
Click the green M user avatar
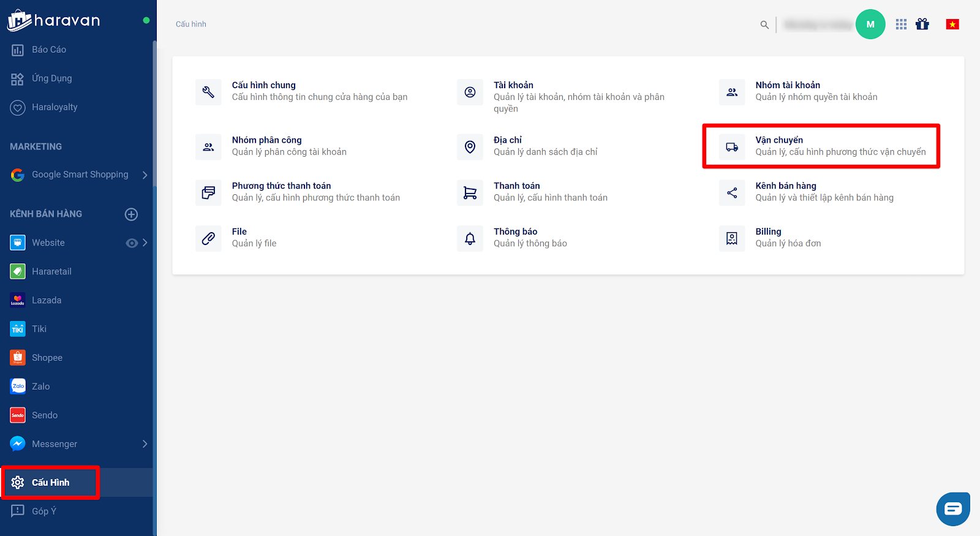click(870, 25)
